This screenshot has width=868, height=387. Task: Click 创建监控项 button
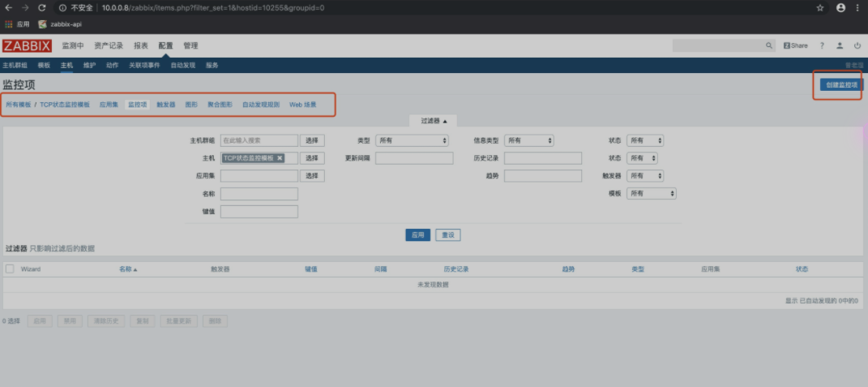[841, 85]
